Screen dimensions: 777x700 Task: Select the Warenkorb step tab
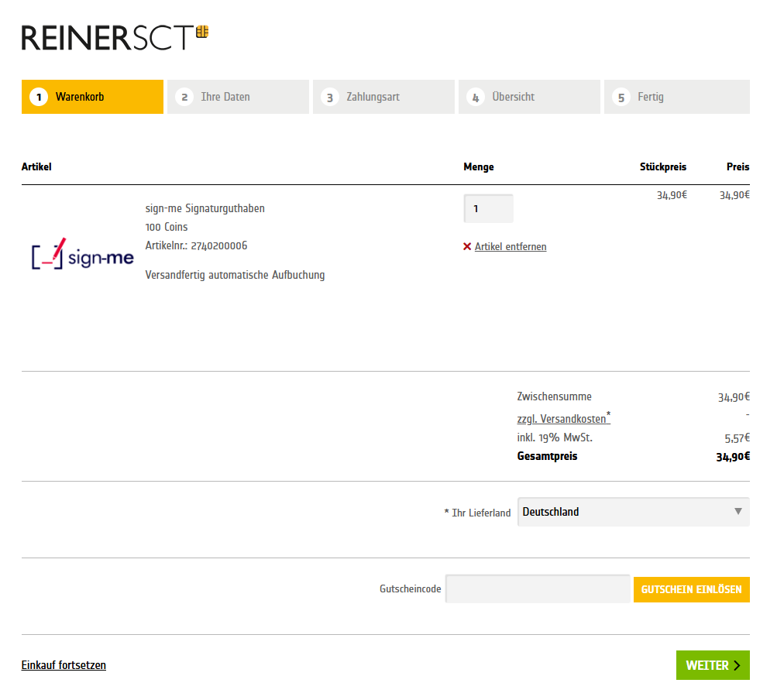point(92,97)
